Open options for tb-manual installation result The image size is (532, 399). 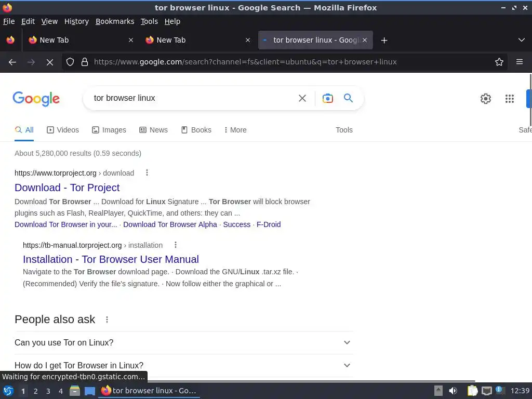pos(176,245)
